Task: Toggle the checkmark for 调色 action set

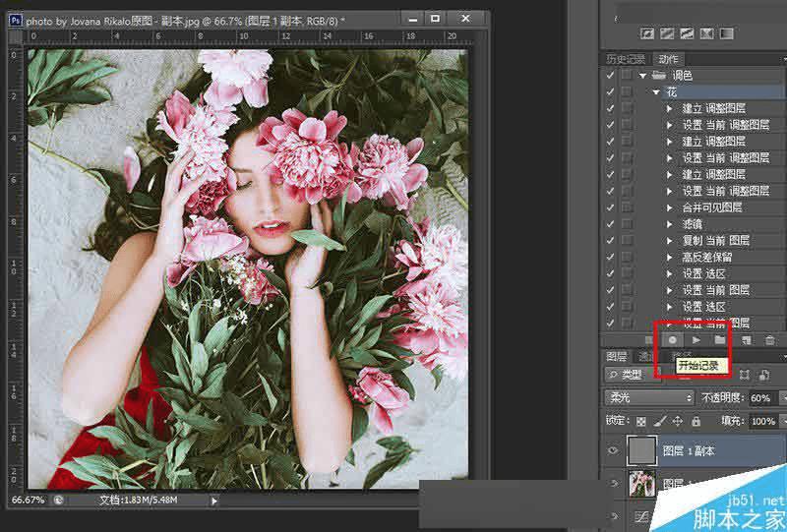Action: 611,75
